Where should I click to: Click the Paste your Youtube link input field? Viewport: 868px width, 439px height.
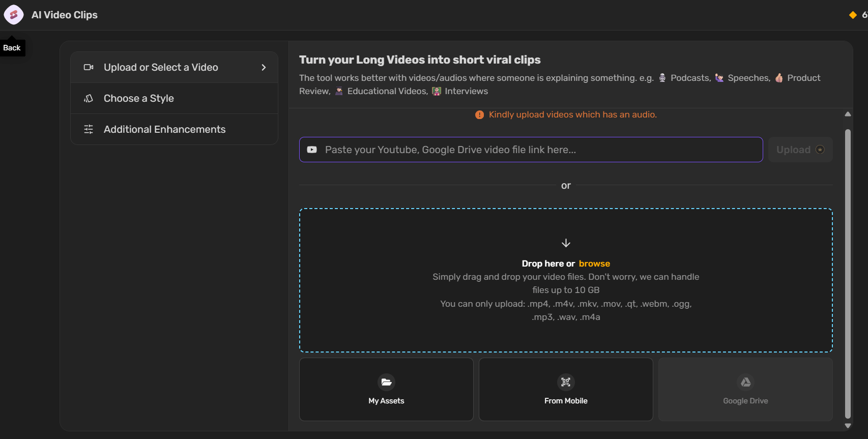point(531,150)
